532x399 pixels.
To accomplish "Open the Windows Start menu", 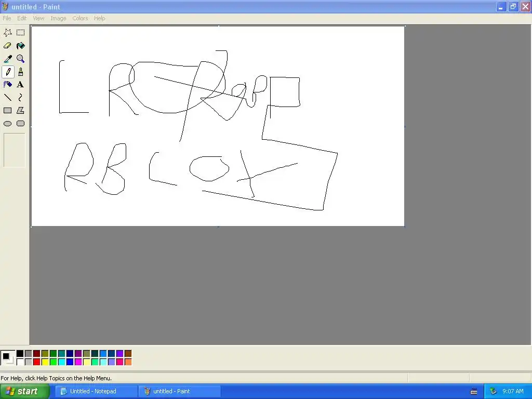I will tap(24, 392).
